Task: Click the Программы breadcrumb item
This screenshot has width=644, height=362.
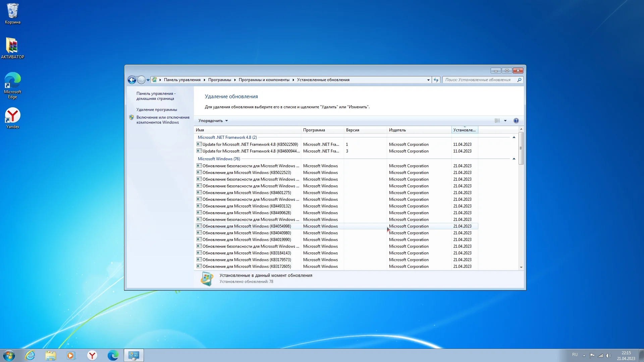Action: (x=219, y=80)
